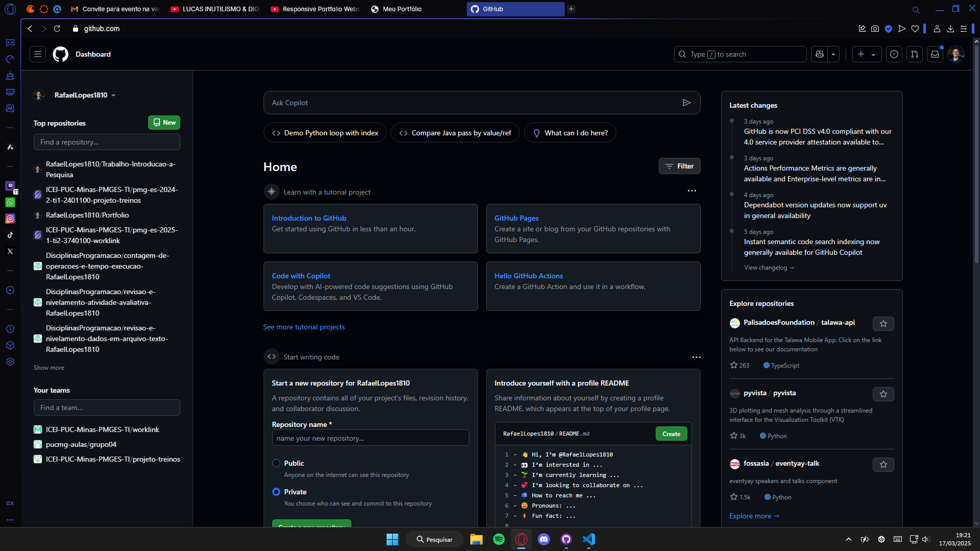Open browser downloads icon
The width and height of the screenshot is (980, 551).
[950, 29]
